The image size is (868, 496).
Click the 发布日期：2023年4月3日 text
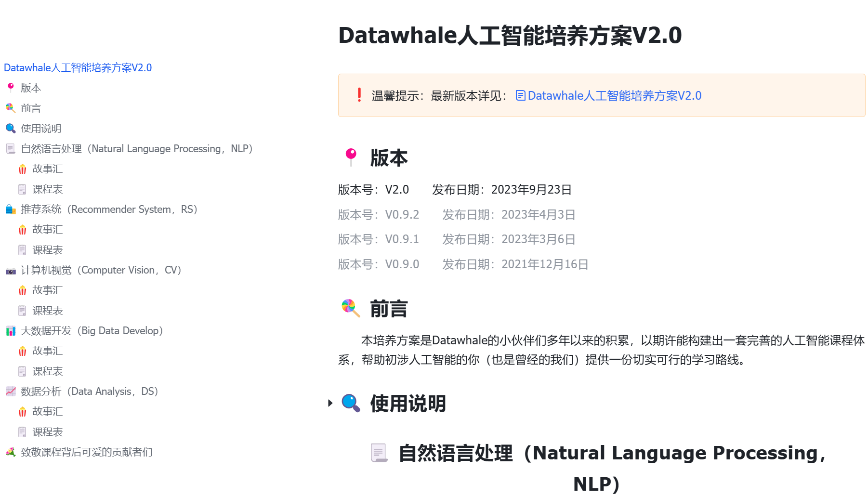click(509, 215)
